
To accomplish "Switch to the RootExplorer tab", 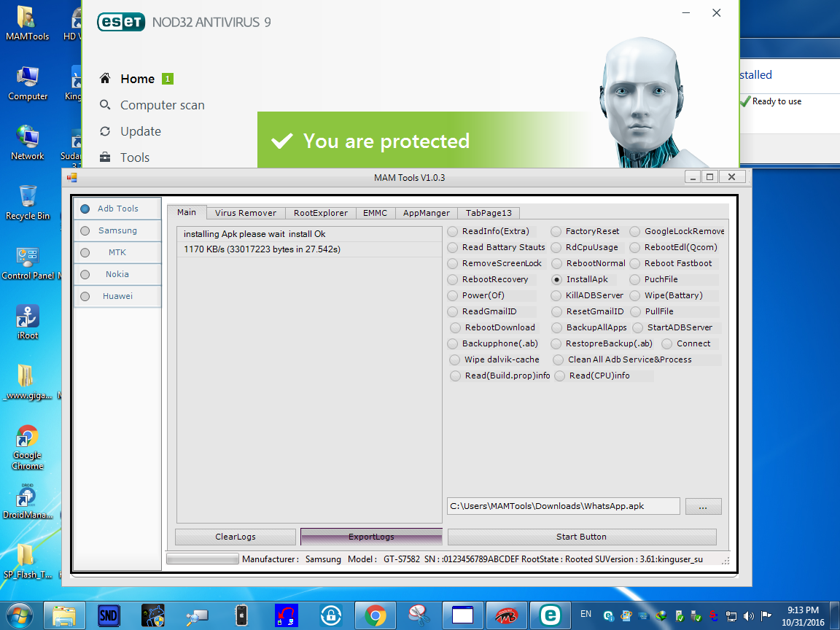I will point(320,213).
